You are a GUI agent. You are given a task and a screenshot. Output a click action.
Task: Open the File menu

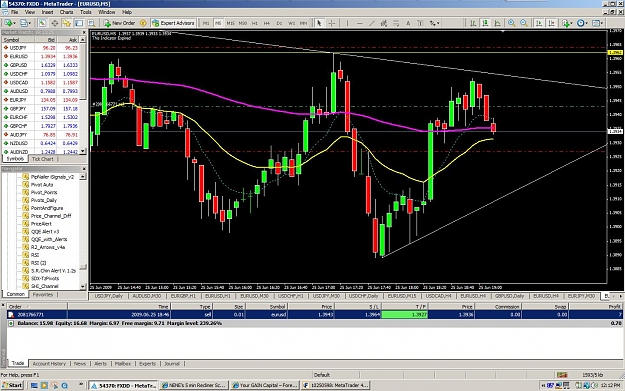coord(14,12)
